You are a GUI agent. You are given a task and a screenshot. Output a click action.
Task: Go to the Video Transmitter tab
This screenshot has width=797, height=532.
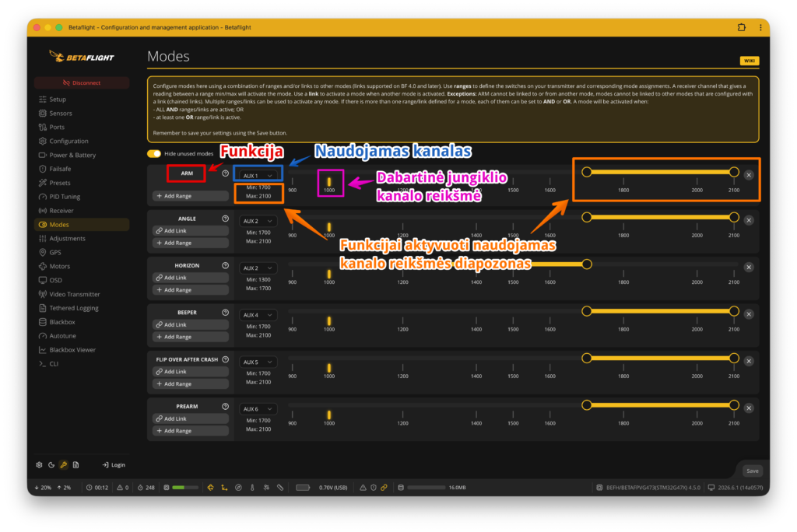81,294
